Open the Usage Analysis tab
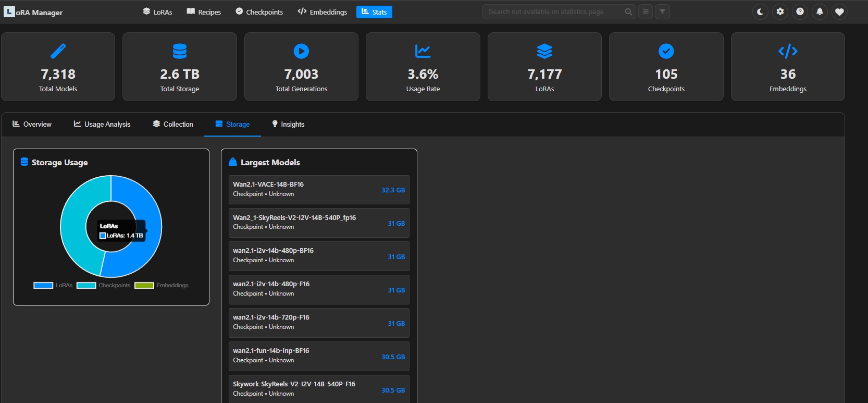 tap(102, 124)
